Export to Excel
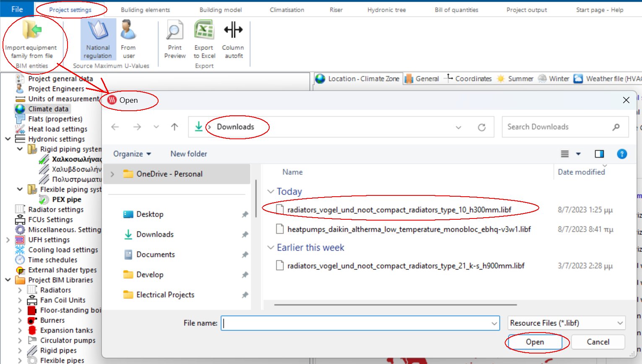The height and width of the screenshot is (364, 642). point(204,31)
